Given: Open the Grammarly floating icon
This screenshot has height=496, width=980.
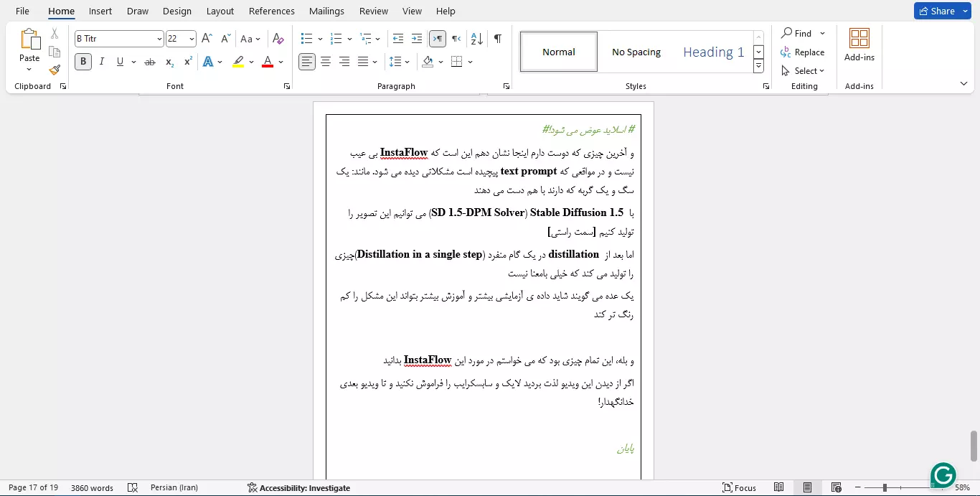Looking at the screenshot, I should point(944,475).
